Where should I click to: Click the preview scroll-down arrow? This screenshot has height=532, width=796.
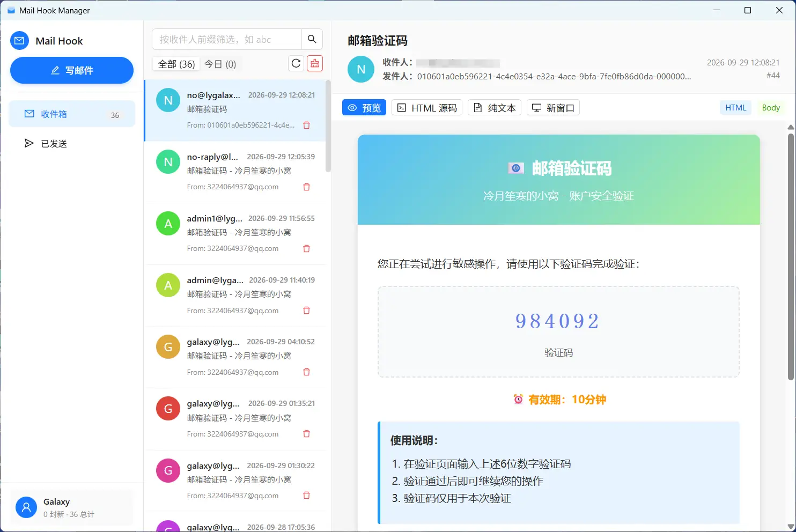pyautogui.click(x=791, y=527)
